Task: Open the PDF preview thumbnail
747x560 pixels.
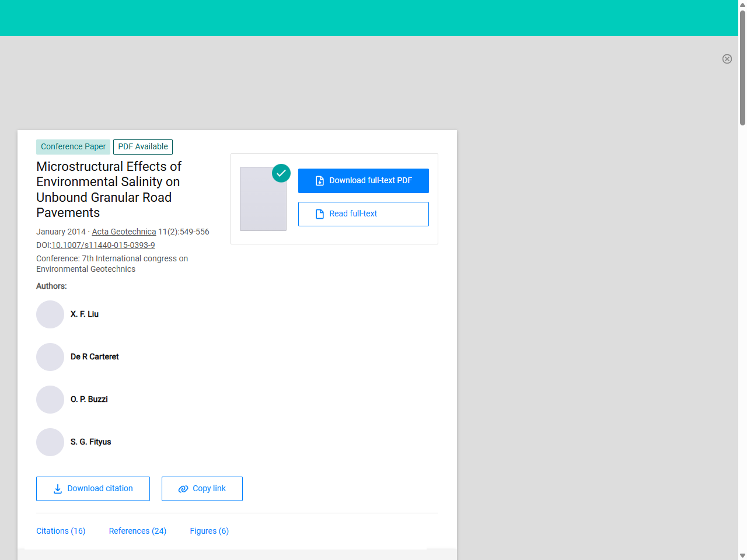Action: 263,199
